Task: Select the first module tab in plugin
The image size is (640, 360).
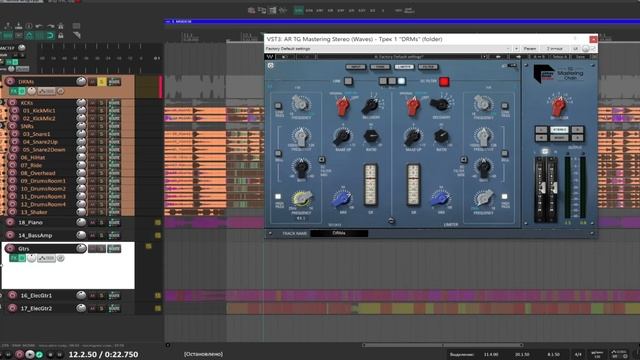Action: click(356, 67)
